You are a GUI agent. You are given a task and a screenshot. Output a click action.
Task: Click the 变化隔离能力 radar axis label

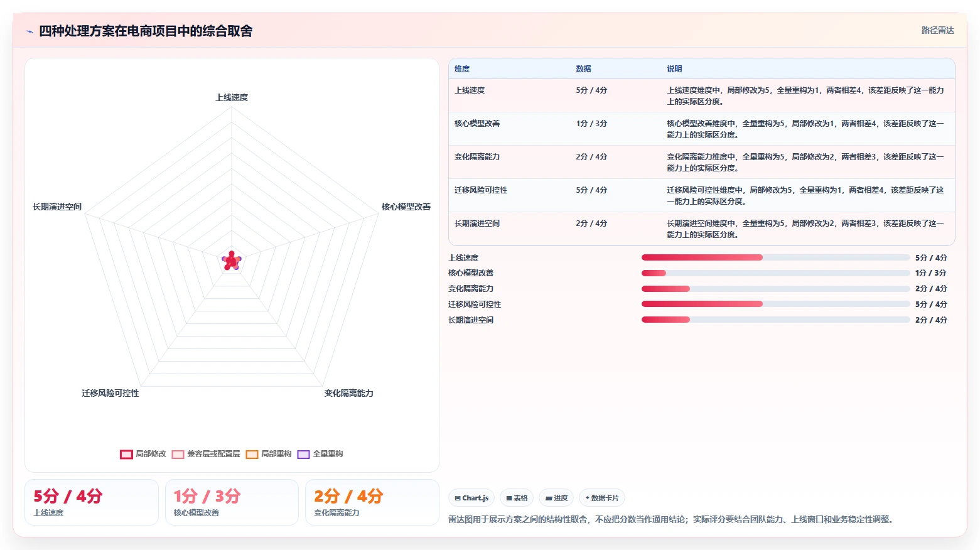click(x=349, y=393)
